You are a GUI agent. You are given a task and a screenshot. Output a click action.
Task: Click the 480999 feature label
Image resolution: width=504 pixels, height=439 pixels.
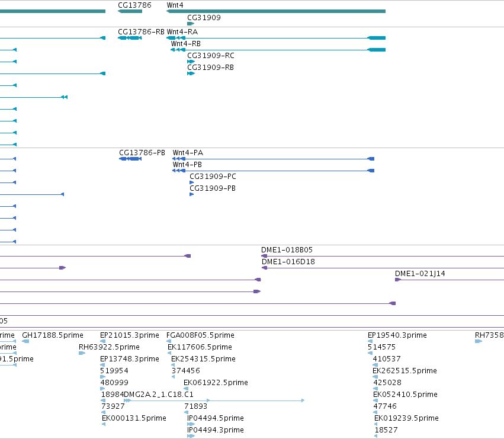pos(114,383)
